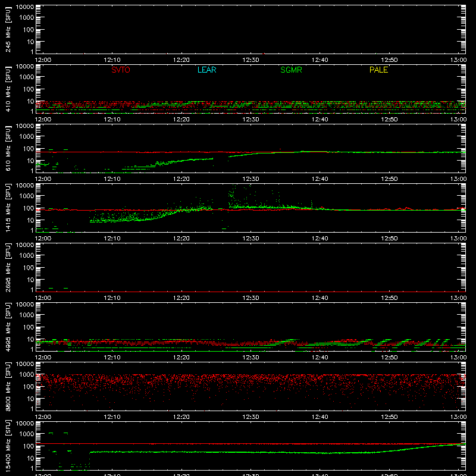Select the 410 MHz [SFU] axis title

click(8, 89)
